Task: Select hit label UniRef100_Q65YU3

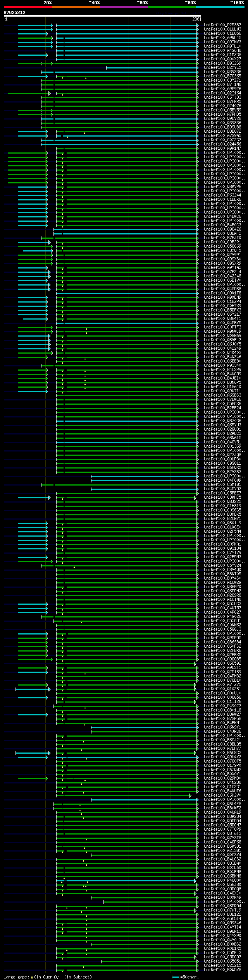Action: pos(222,425)
